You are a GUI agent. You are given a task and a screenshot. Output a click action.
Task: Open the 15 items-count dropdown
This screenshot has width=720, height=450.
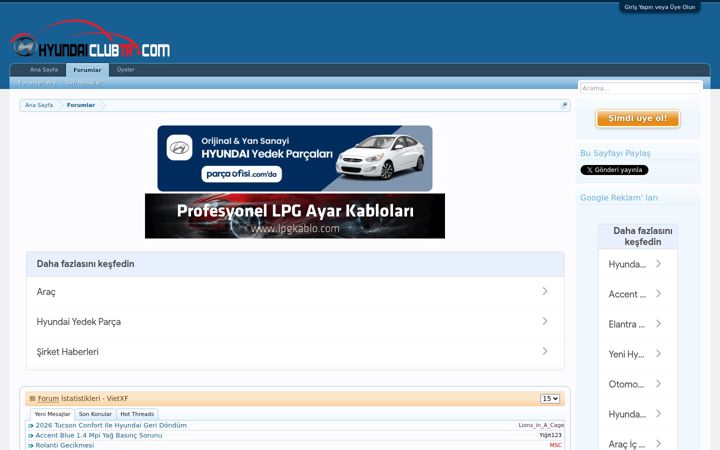(x=550, y=399)
